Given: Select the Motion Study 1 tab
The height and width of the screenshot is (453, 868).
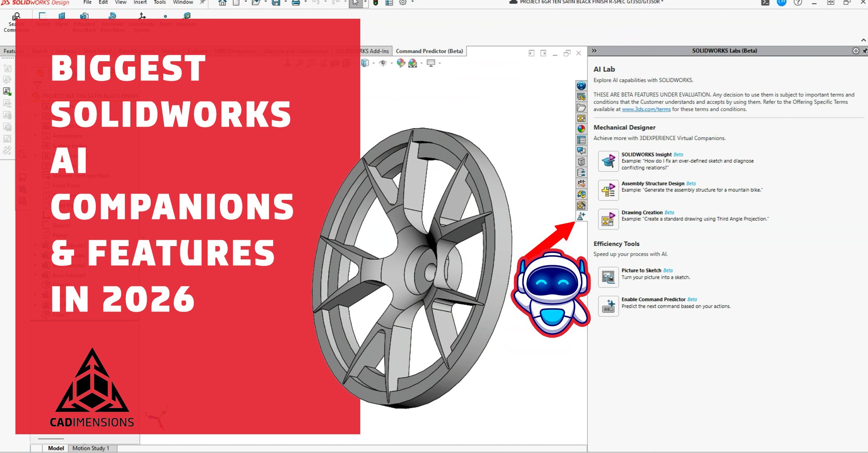Looking at the screenshot, I should pos(91,448).
